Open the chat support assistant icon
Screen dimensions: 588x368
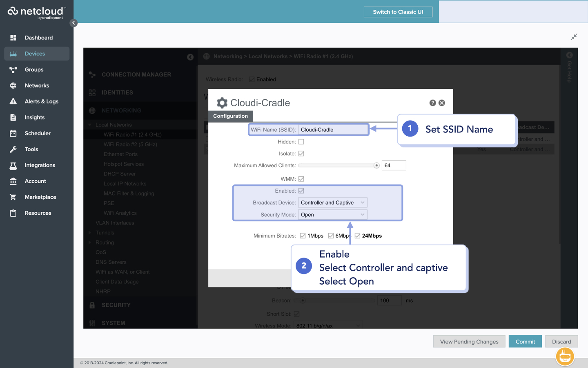click(565, 356)
